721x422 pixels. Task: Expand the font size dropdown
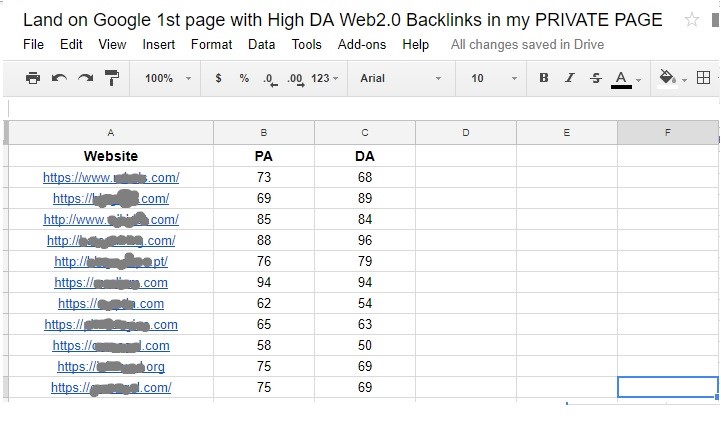click(x=493, y=78)
